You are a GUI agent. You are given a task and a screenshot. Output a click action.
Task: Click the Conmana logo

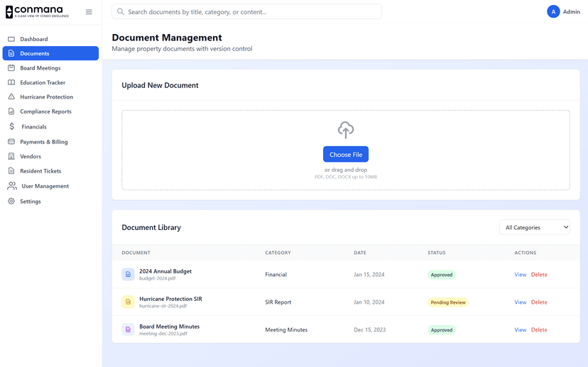tap(38, 12)
